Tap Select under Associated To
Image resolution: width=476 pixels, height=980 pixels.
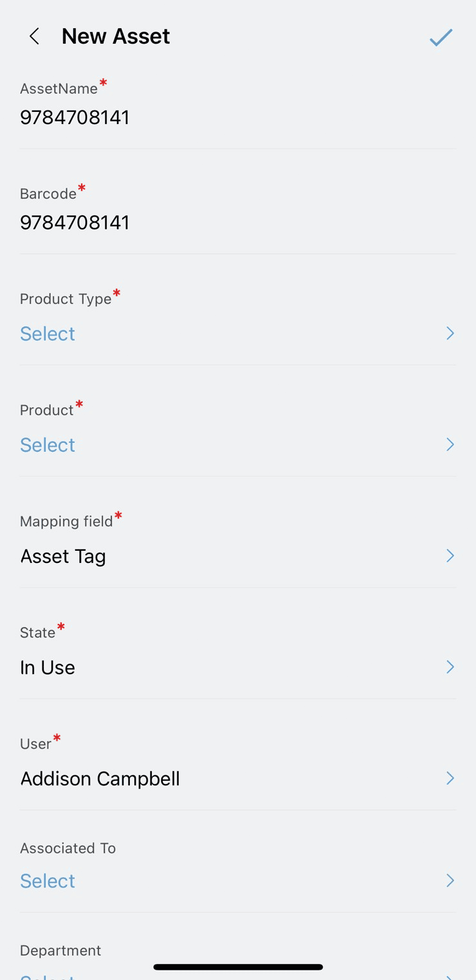(x=48, y=880)
